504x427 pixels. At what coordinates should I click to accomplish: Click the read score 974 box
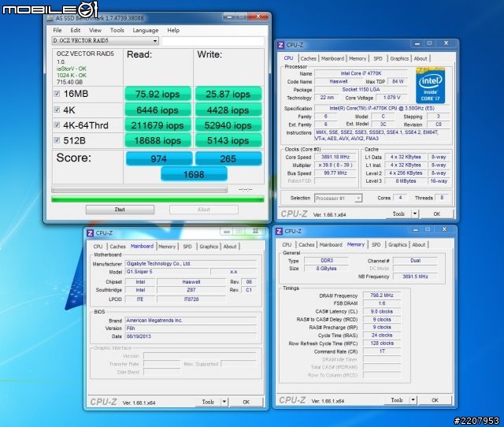(x=159, y=158)
